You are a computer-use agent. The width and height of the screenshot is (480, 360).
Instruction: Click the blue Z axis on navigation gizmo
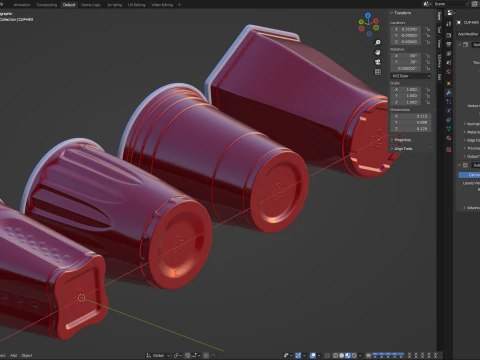click(368, 15)
